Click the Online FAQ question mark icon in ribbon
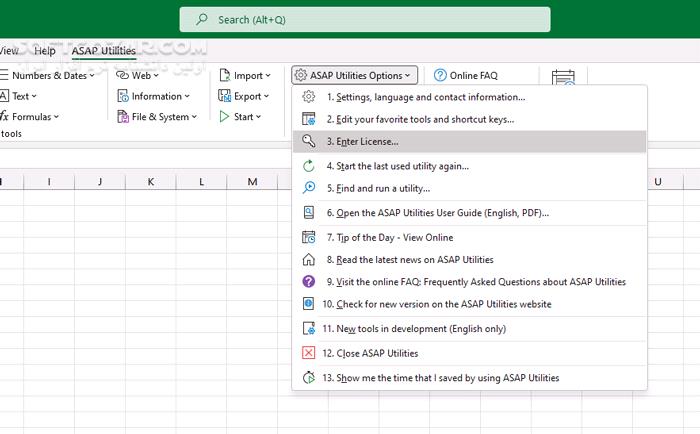Image resolution: width=700 pixels, height=434 pixels. 440,75
